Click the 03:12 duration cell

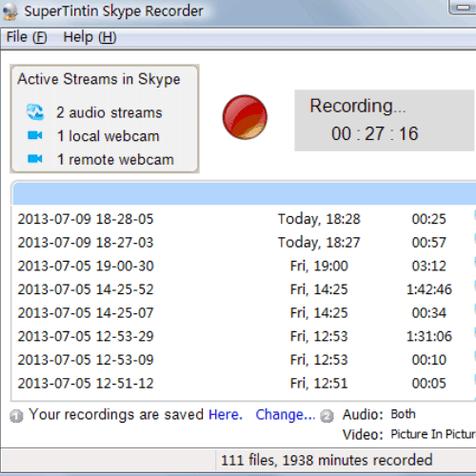[x=429, y=266]
